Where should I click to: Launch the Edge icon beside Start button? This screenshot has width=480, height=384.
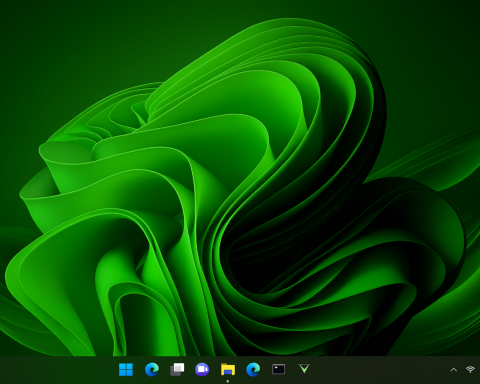point(152,369)
